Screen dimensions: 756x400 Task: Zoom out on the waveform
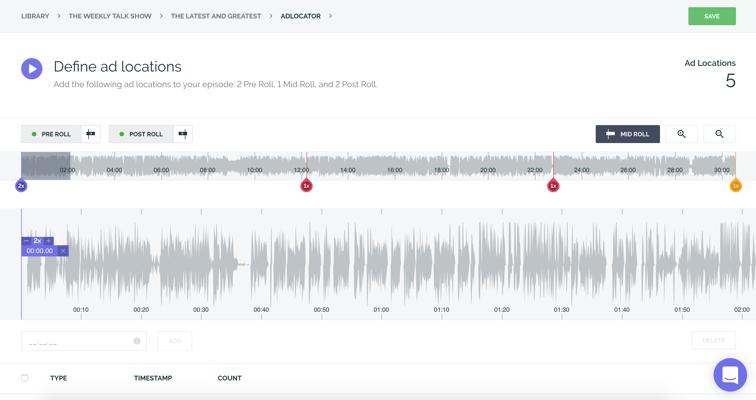pos(719,134)
